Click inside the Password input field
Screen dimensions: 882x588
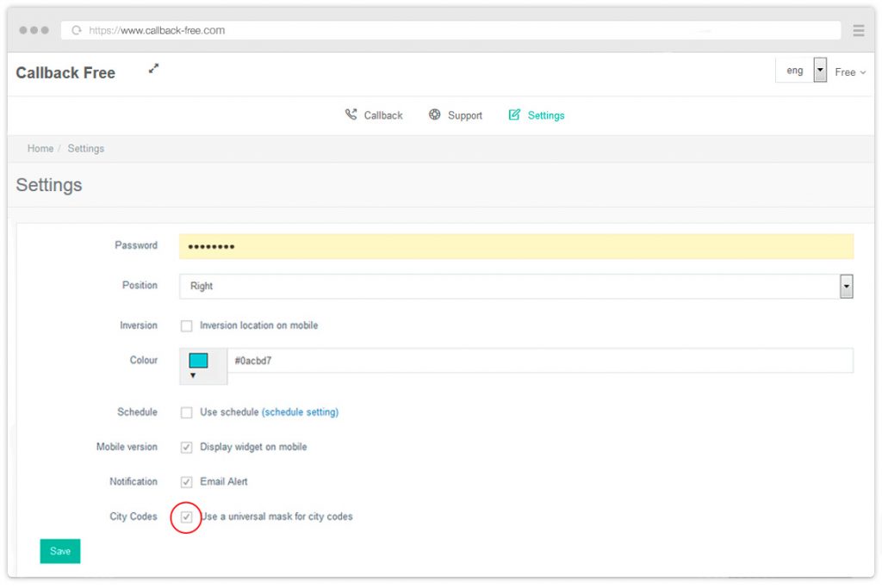point(517,246)
